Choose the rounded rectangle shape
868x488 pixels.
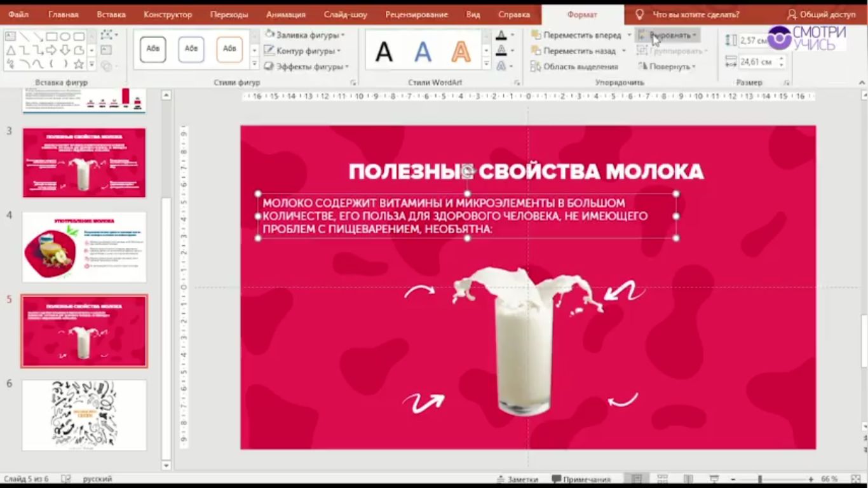[x=79, y=36]
